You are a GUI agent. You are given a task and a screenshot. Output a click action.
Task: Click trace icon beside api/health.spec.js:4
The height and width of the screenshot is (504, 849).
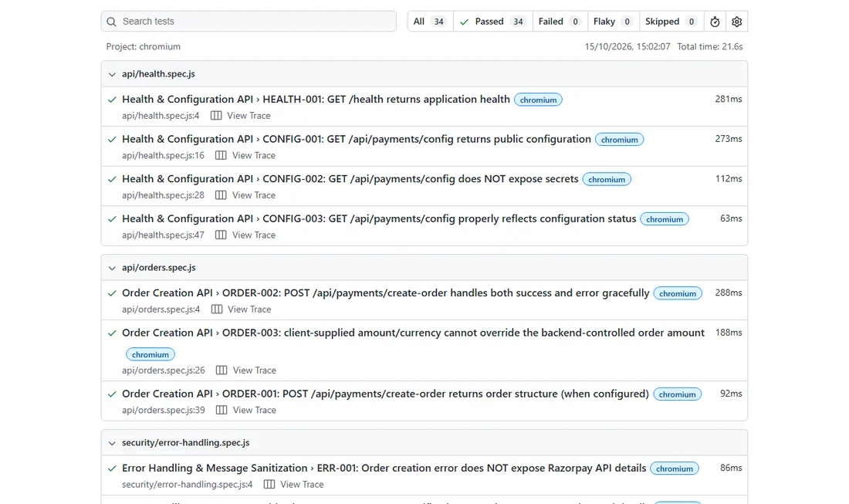pos(216,116)
